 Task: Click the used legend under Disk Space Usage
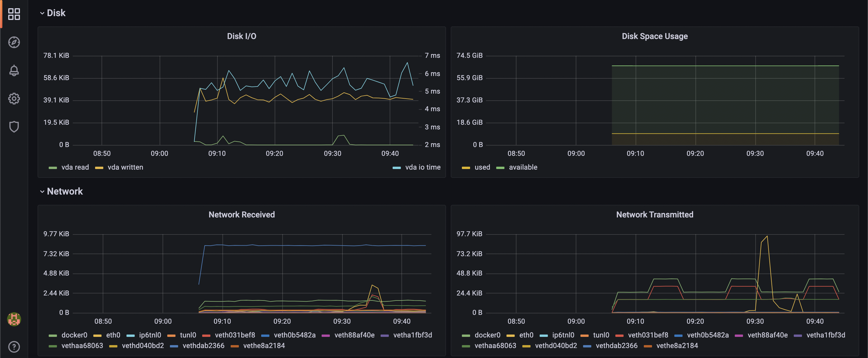482,167
